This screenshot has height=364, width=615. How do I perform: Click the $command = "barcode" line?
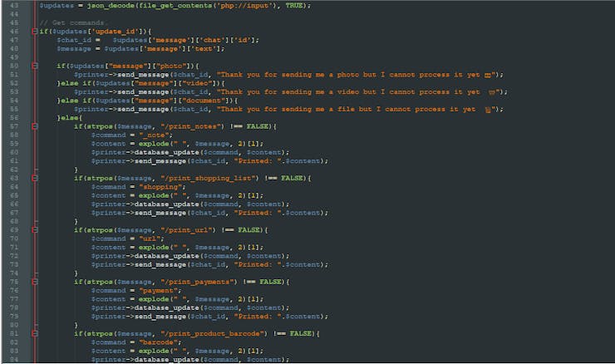136,342
